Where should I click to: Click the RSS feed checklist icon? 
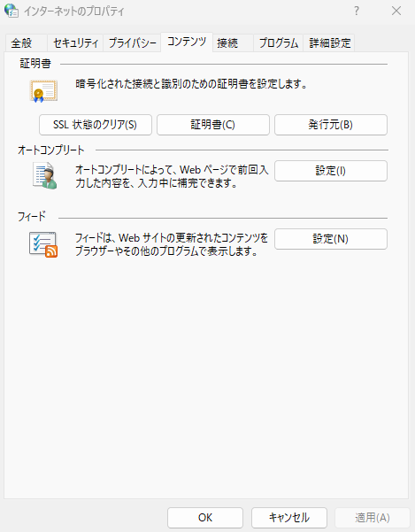tap(43, 244)
